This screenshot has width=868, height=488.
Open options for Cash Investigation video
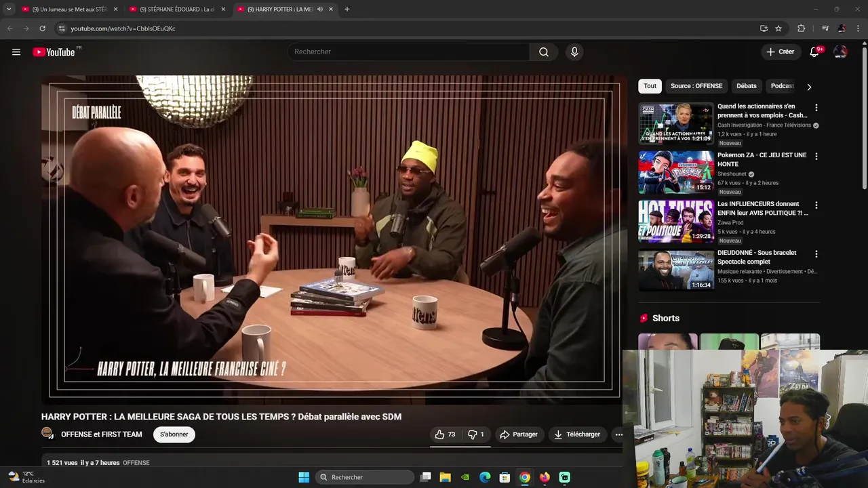[x=816, y=108]
